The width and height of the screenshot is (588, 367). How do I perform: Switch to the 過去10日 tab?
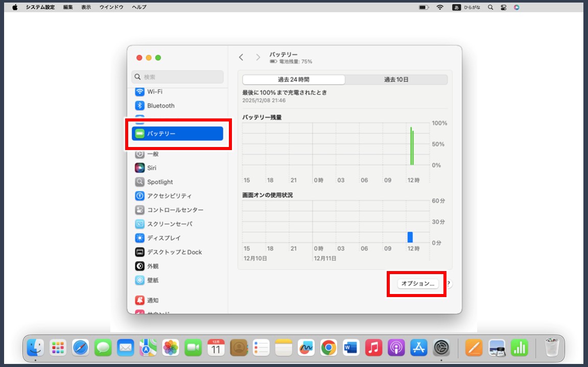point(396,79)
